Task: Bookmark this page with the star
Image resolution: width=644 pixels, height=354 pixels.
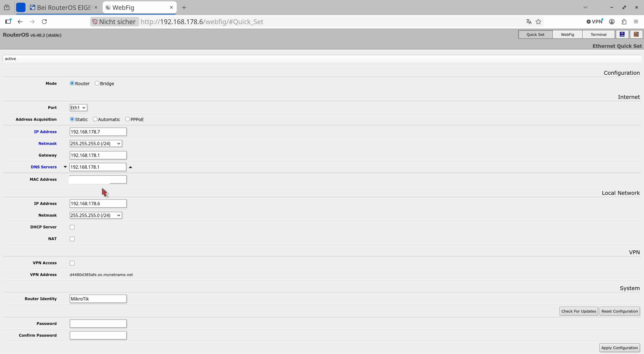Action: tap(538, 22)
